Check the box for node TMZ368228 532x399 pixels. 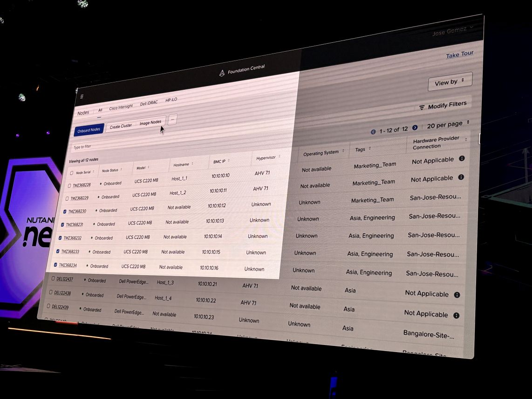[69, 186]
